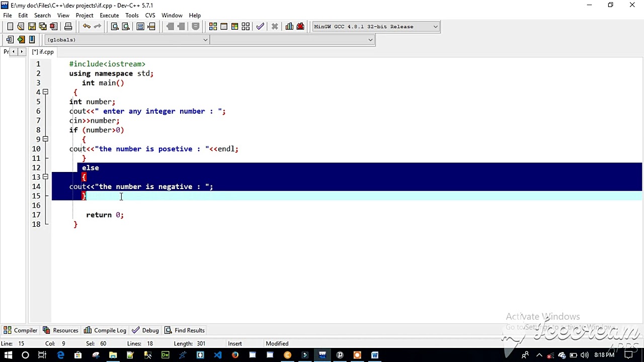Click the Toggle Bookmarks icon with green plus

point(21,40)
